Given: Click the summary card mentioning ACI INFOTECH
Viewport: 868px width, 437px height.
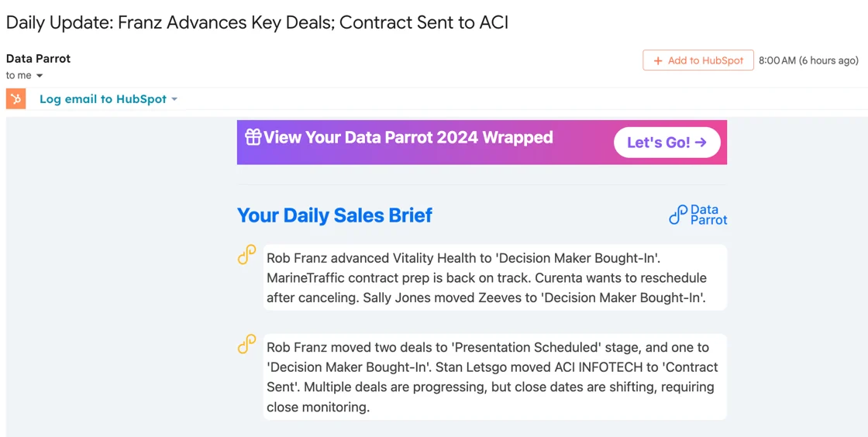Looking at the screenshot, I should (x=494, y=377).
